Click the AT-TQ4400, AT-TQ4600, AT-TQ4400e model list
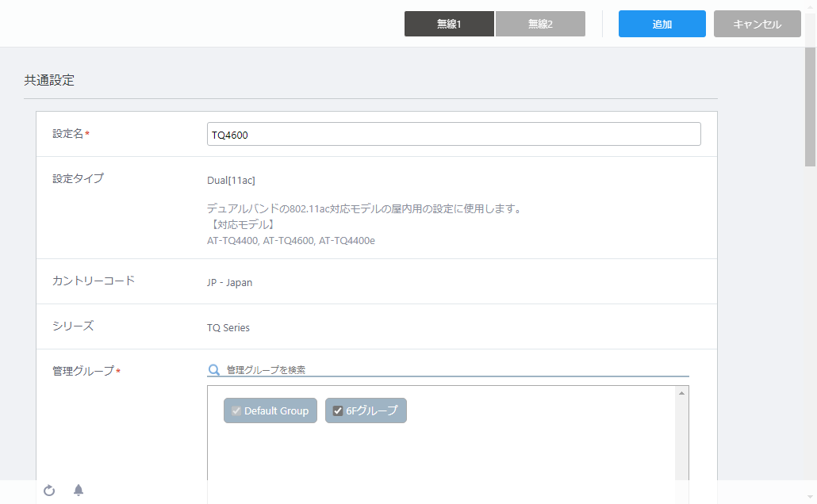817x504 pixels. point(291,241)
